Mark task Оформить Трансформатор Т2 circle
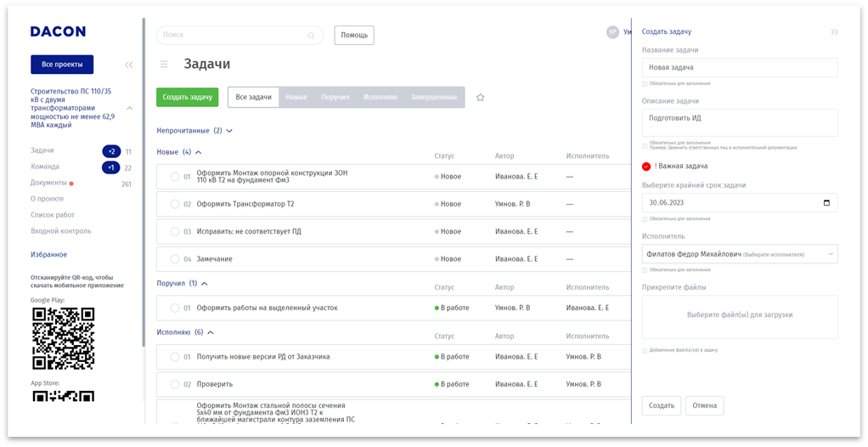Image resolution: width=868 pixels, height=447 pixels. click(175, 204)
